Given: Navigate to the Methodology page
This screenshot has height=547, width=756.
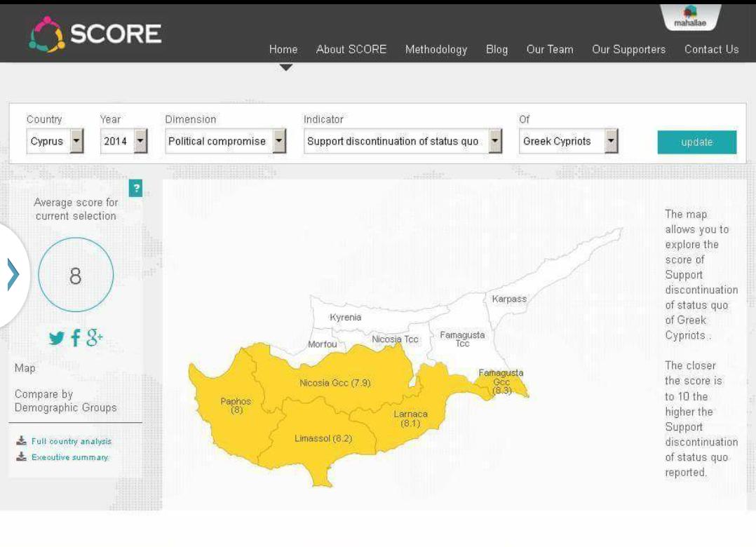Looking at the screenshot, I should [436, 50].
